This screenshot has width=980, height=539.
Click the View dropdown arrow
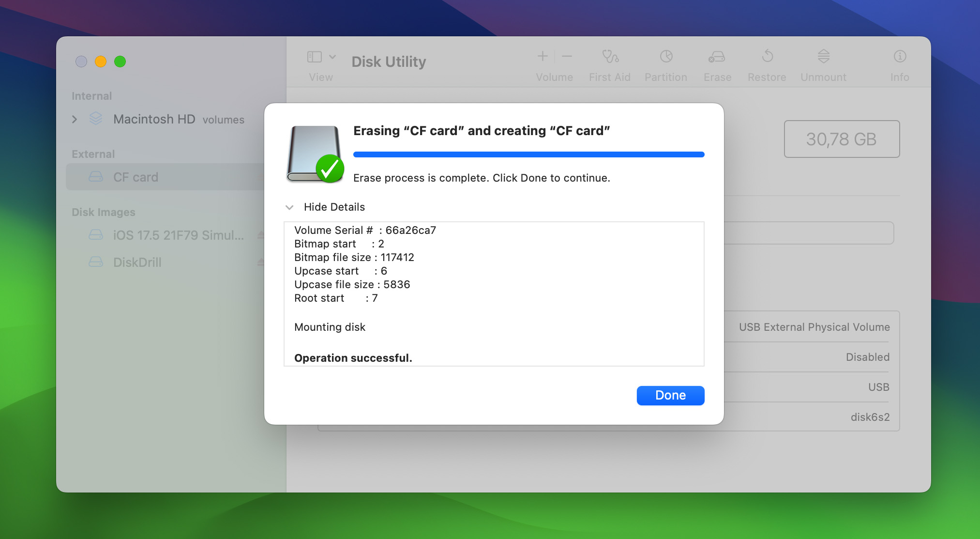[332, 57]
